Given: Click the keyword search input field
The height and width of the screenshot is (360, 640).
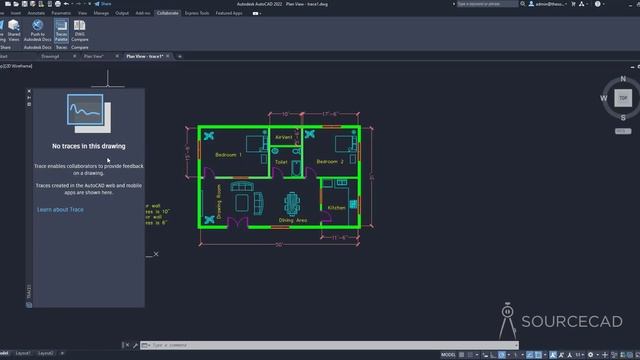Looking at the screenshot, I should tap(487, 4).
